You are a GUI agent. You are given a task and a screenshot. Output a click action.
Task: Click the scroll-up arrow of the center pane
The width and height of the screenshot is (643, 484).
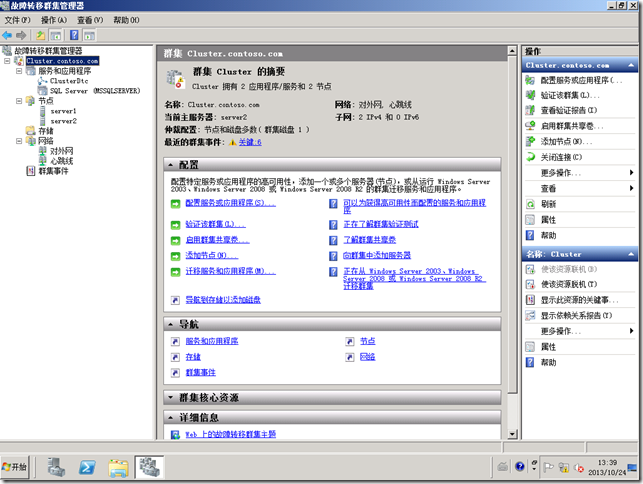[x=512, y=51]
